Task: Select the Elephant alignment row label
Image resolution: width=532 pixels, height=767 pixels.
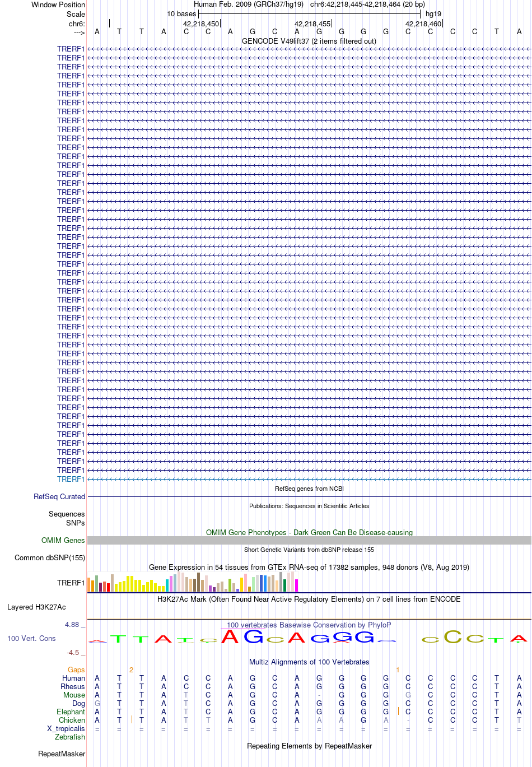Action: (x=71, y=712)
